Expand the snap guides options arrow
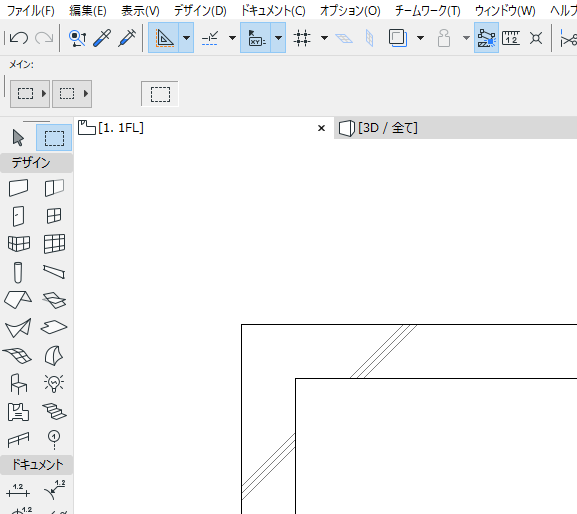 [232, 38]
